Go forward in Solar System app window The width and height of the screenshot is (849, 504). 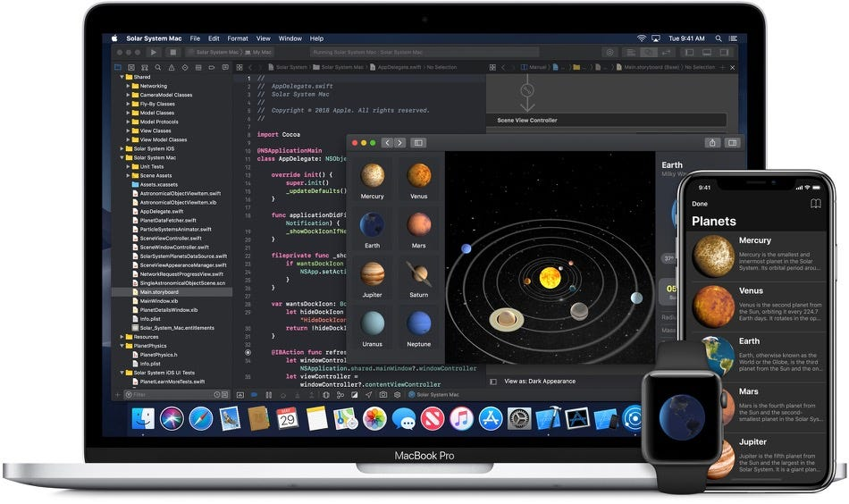coord(399,143)
